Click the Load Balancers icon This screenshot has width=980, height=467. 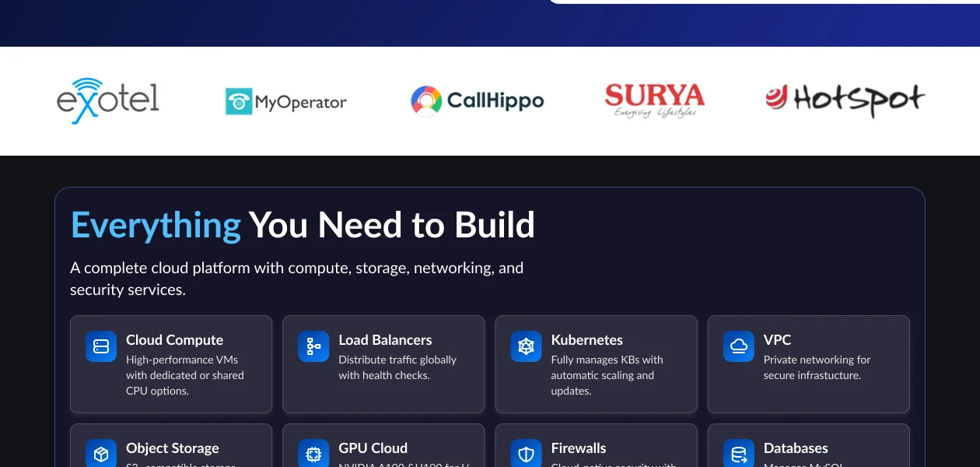pyautogui.click(x=313, y=346)
